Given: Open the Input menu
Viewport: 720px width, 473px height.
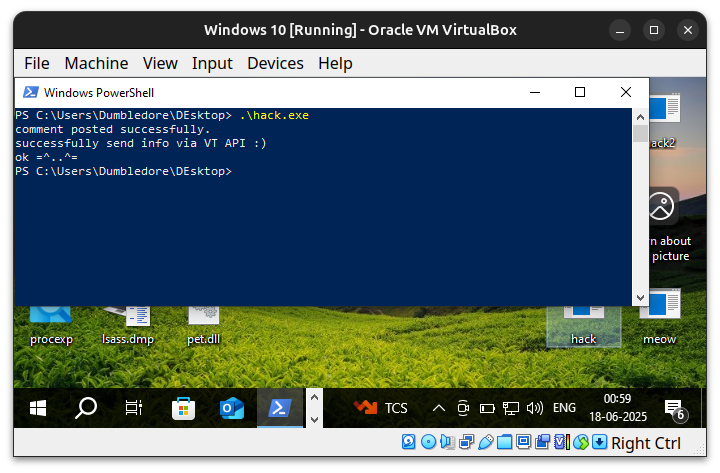Looking at the screenshot, I should coord(212,63).
